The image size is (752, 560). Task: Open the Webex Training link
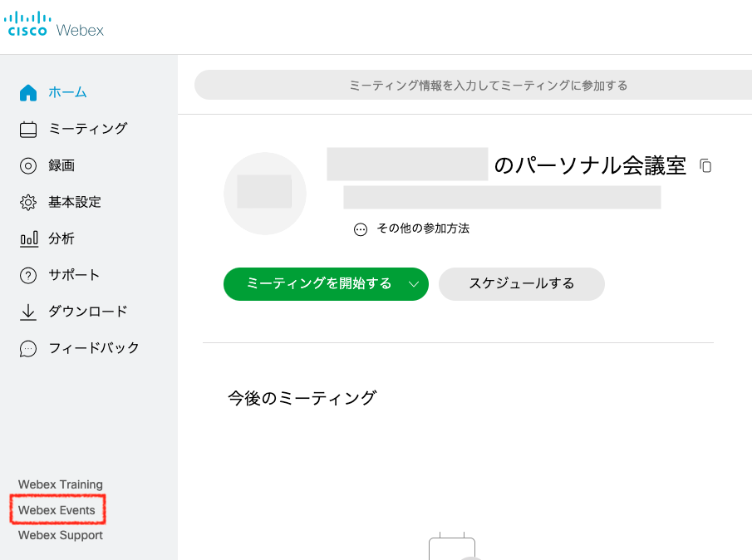tap(61, 484)
